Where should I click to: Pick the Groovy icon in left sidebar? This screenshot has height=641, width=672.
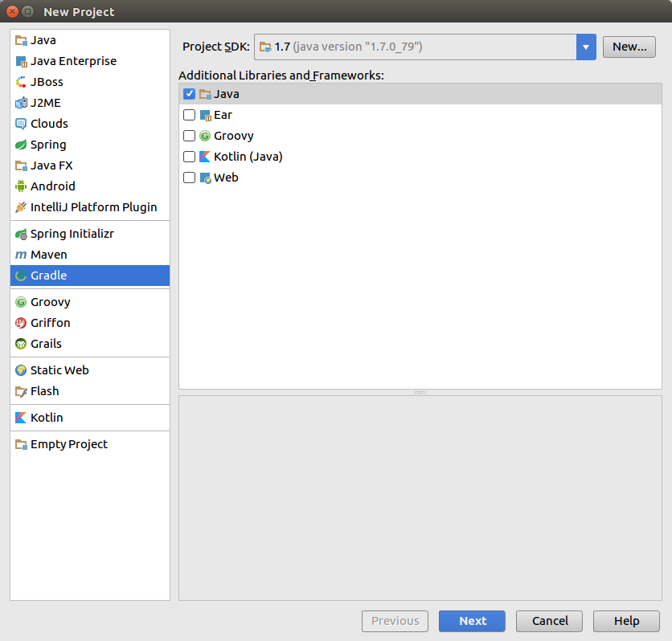point(21,302)
